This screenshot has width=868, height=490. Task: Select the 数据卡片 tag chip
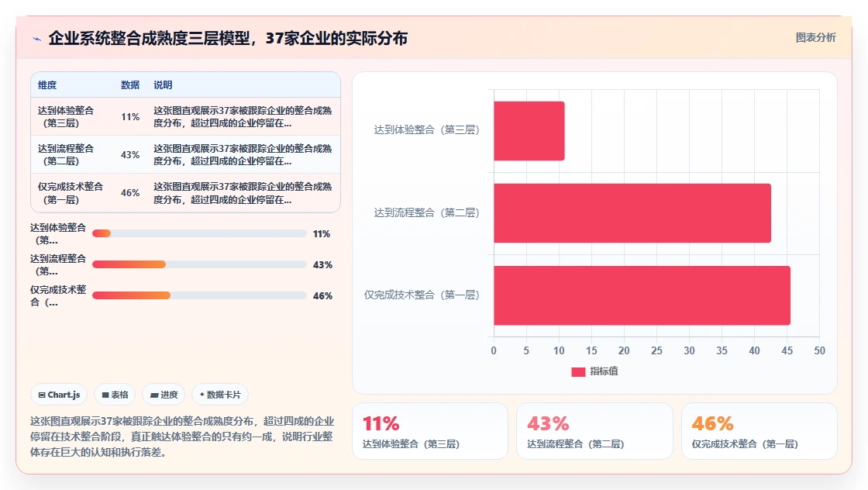[x=220, y=395]
